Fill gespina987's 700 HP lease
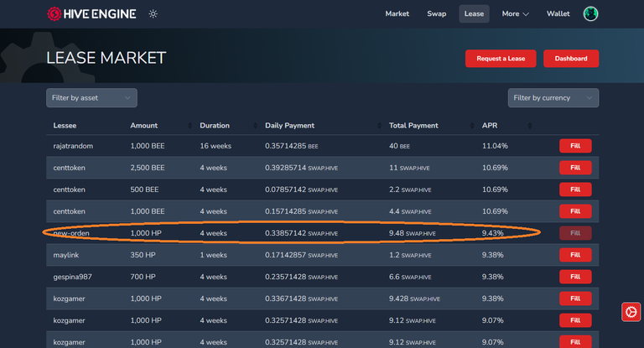The image size is (644, 348). pyautogui.click(x=575, y=277)
